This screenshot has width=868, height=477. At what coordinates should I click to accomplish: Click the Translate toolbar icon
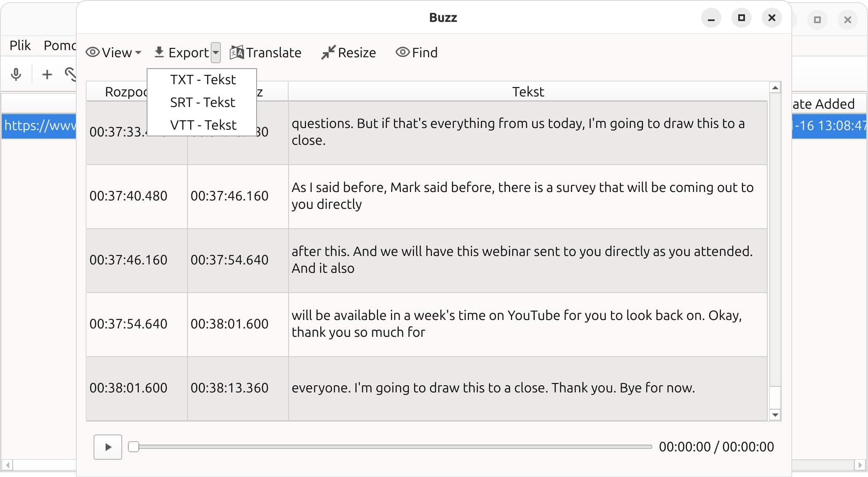[x=236, y=53]
